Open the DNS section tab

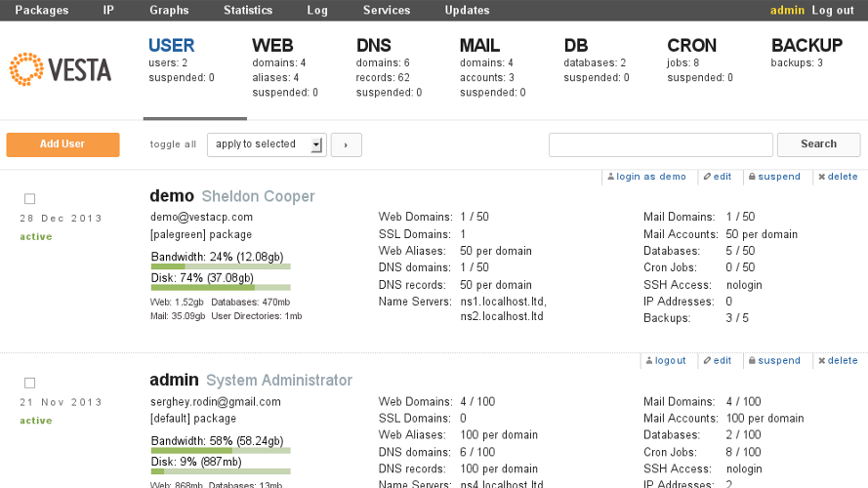tap(374, 46)
